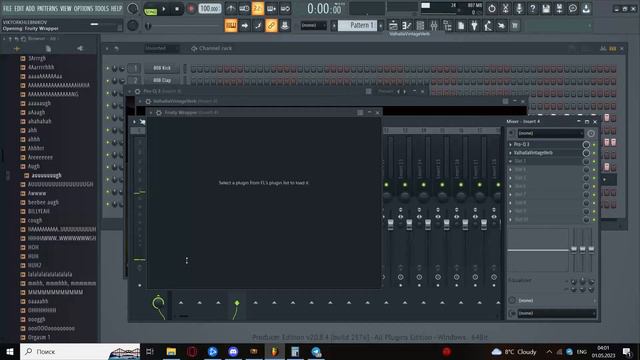Click the main volume knob

[x=133, y=9]
